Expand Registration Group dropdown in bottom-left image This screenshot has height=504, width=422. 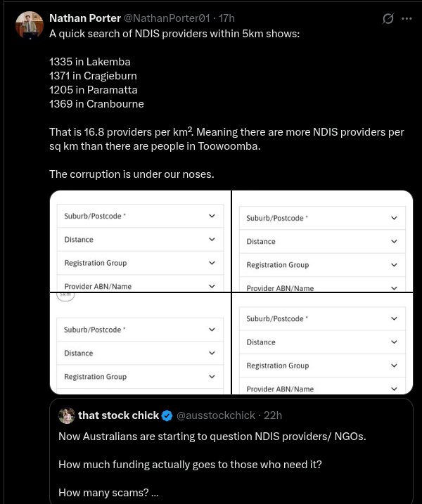click(x=212, y=377)
